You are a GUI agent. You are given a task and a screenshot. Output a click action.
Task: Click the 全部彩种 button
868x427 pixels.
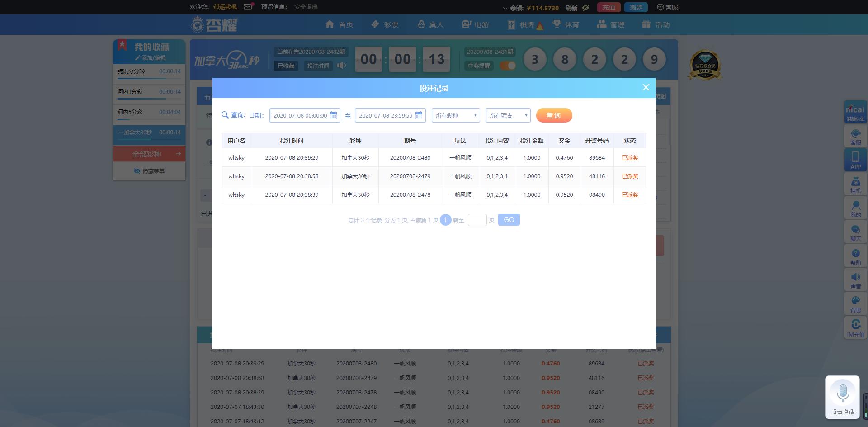(149, 154)
